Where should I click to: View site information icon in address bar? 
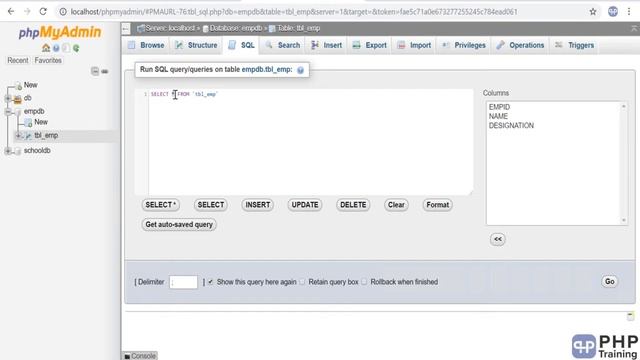tap(63, 12)
